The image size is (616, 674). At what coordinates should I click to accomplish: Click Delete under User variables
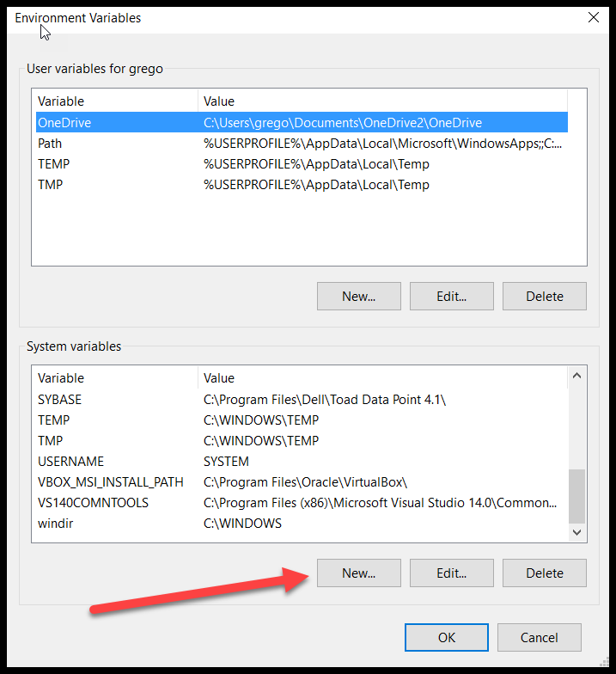coord(545,296)
